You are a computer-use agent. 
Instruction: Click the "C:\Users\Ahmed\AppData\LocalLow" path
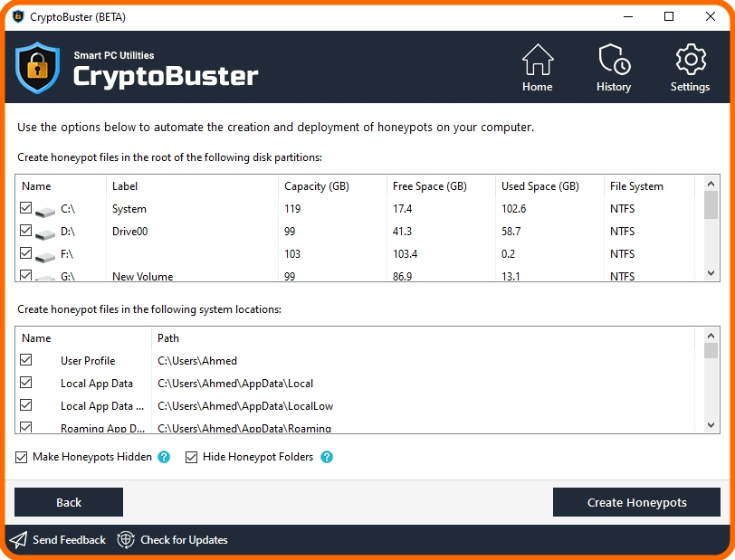[245, 406]
